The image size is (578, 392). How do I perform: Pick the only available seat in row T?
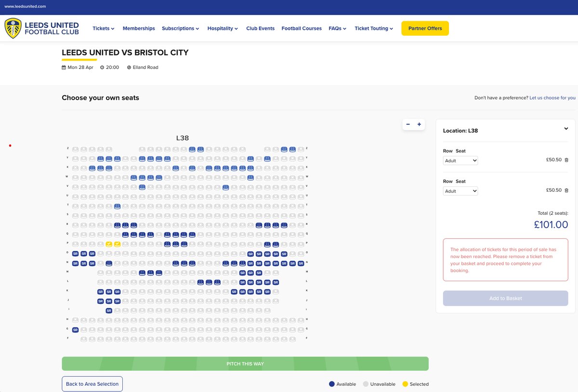(x=117, y=206)
